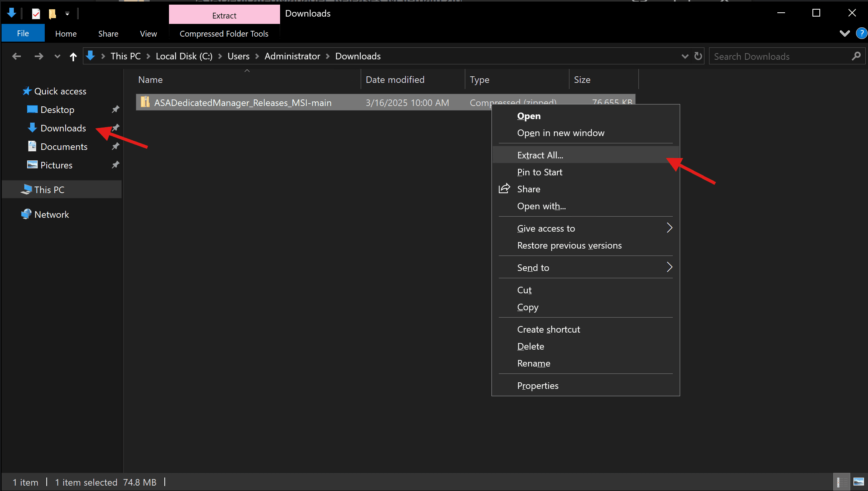Choose Create shortcut

pyautogui.click(x=586, y=330)
